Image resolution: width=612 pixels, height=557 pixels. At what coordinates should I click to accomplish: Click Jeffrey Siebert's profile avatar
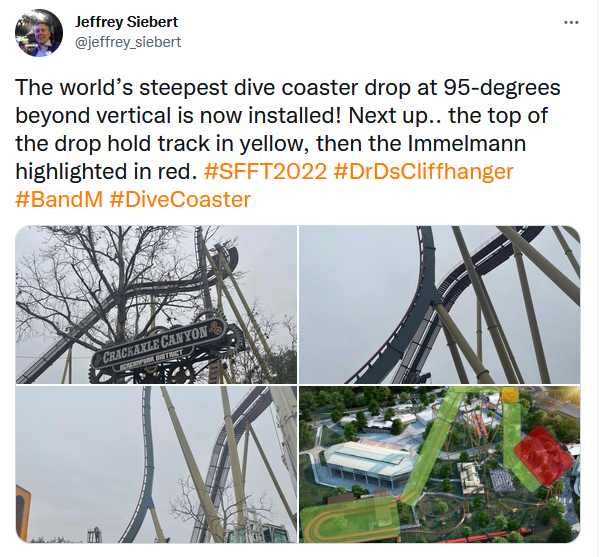(39, 33)
